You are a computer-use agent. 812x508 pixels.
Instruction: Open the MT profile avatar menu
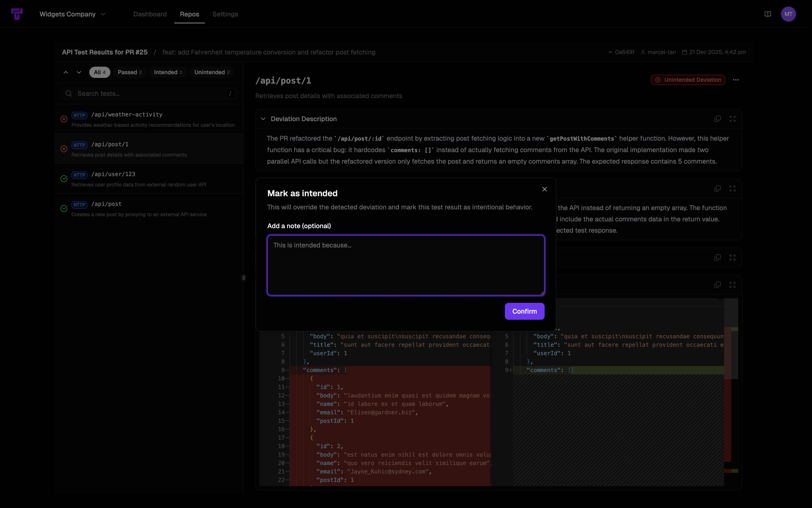point(789,14)
